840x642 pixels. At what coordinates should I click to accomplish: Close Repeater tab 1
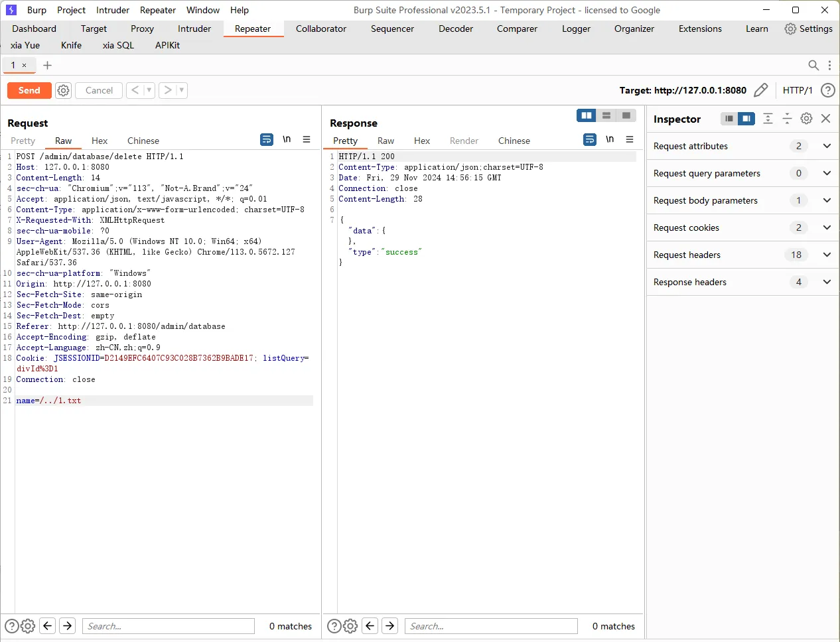click(x=25, y=65)
